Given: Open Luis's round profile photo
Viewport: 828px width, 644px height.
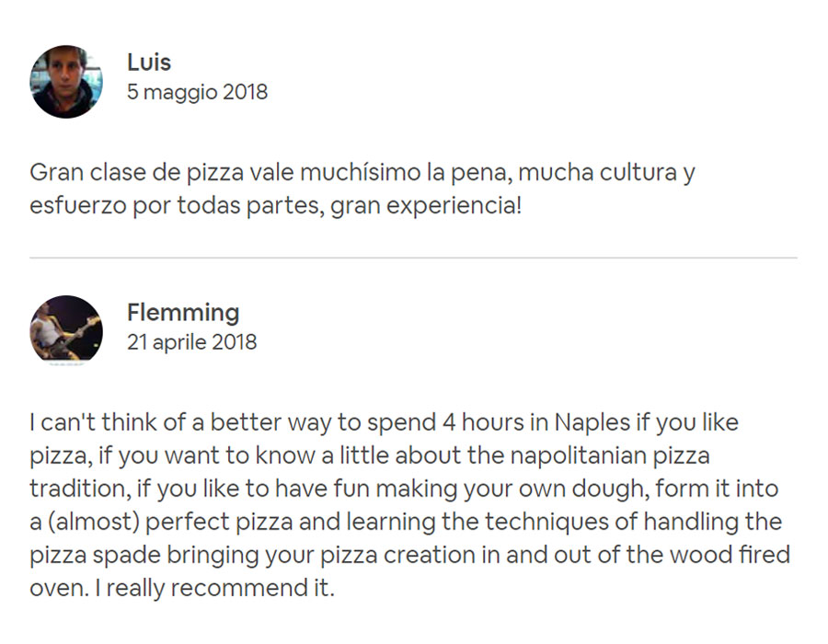Looking at the screenshot, I should point(66,82).
